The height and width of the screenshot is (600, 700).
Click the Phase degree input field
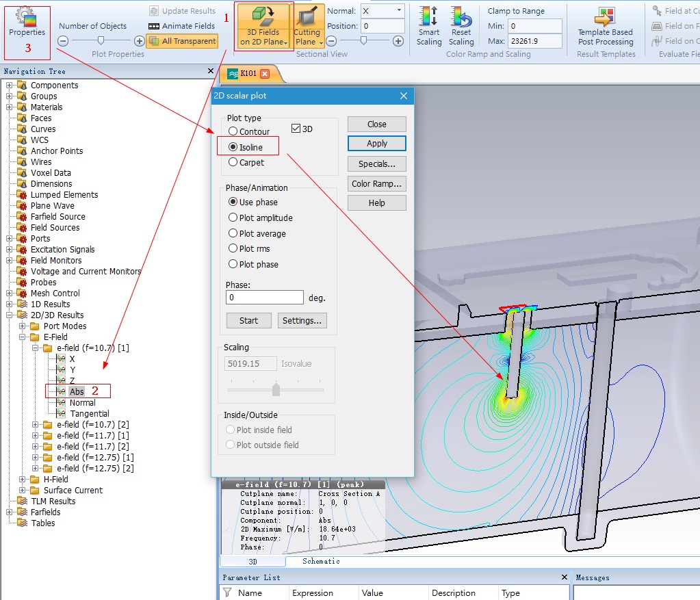tap(264, 298)
